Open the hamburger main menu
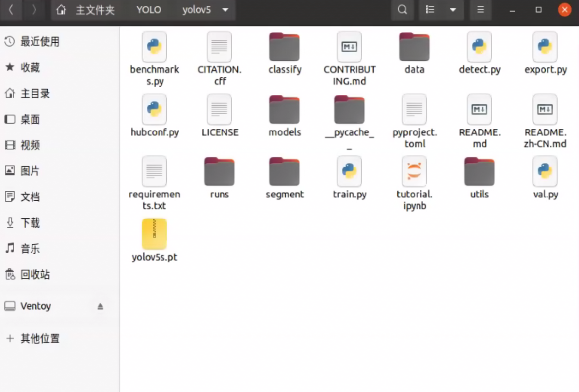The width and height of the screenshot is (579, 392). (481, 10)
